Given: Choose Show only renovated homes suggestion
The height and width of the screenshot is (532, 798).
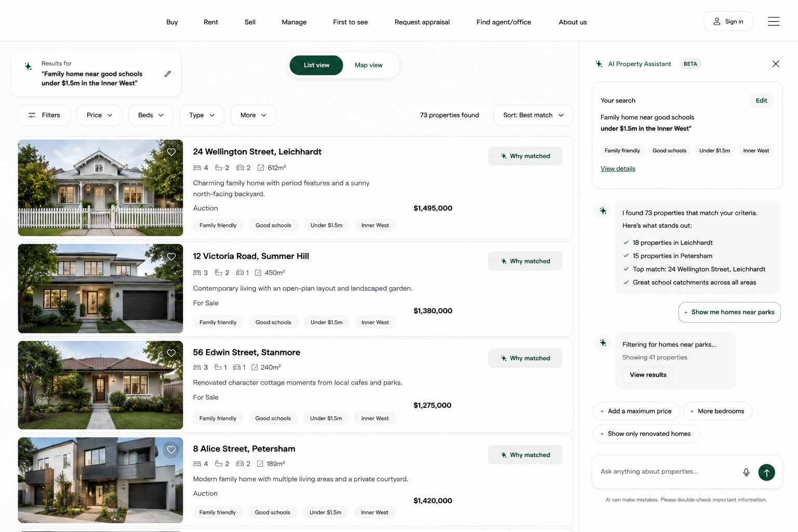Looking at the screenshot, I should (646, 434).
